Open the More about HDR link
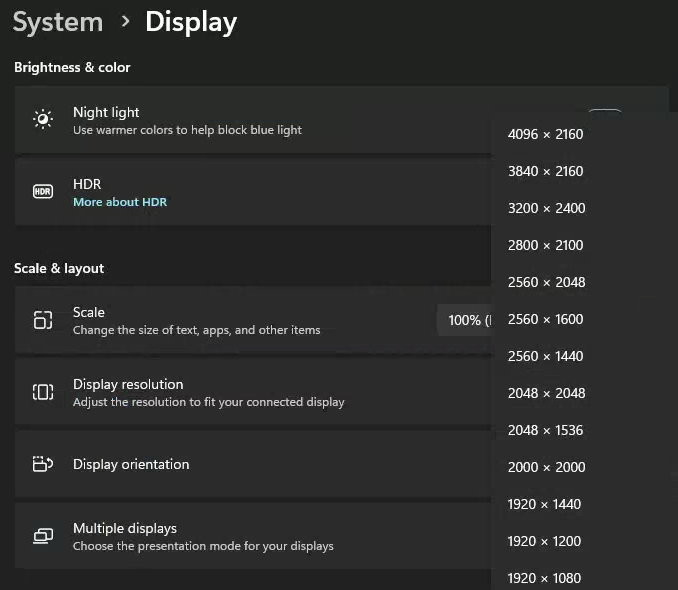678x590 pixels. click(x=120, y=202)
